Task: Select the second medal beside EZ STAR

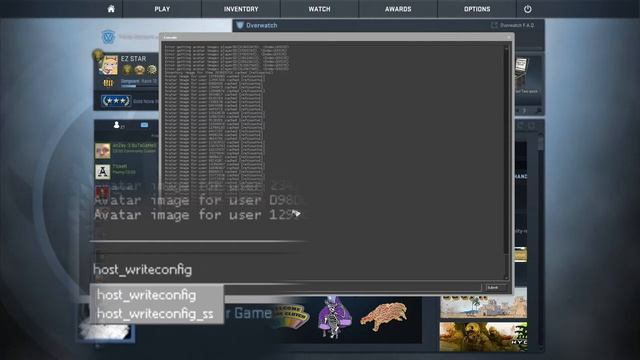Action: 139,70
